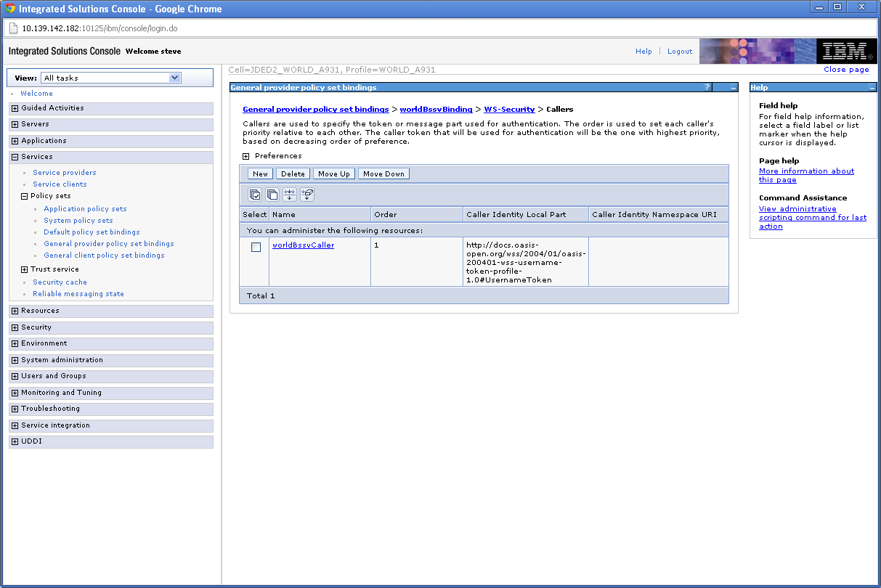Image resolution: width=881 pixels, height=588 pixels.
Task: Click the UsernameToken URL table cell
Action: (526, 262)
